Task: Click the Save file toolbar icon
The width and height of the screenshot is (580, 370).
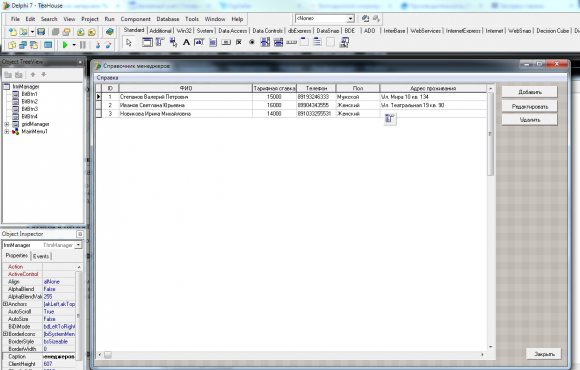Action: click(41, 32)
